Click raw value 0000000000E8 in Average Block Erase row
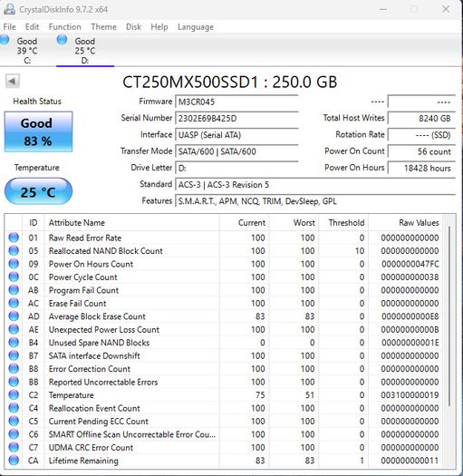The height and width of the screenshot is (476, 463). pyautogui.click(x=410, y=316)
